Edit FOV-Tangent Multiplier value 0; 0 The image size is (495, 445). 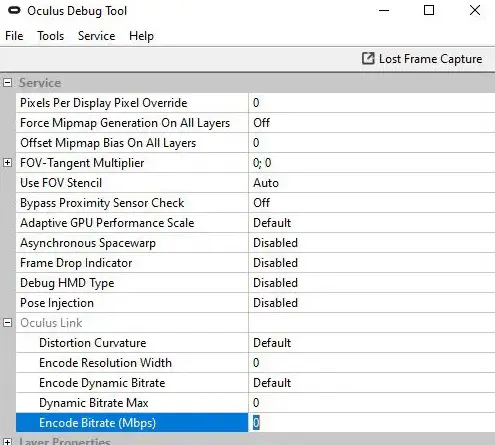(x=372, y=163)
